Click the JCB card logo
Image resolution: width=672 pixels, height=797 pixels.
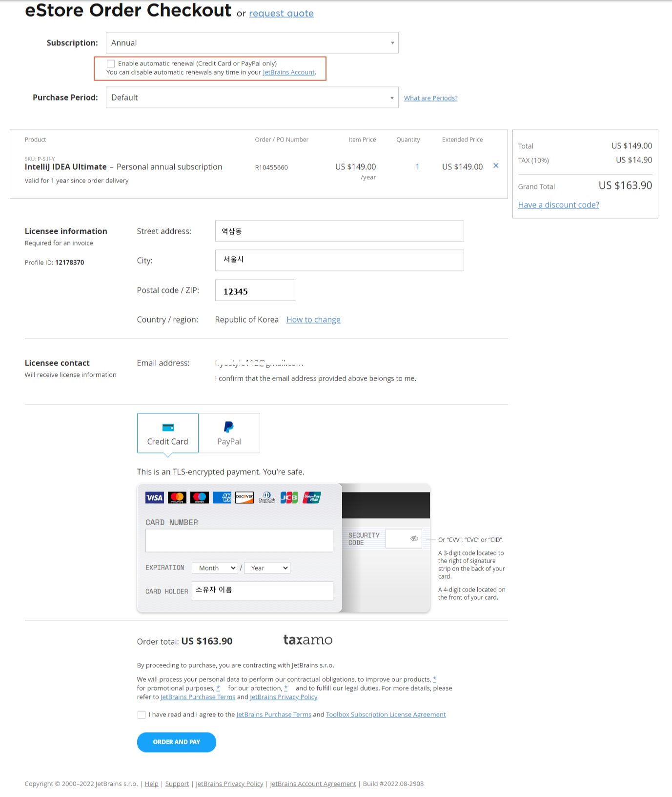289,497
